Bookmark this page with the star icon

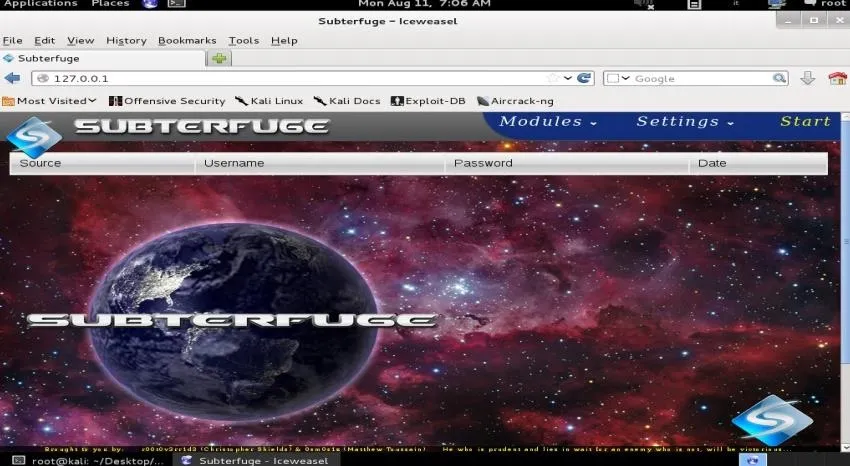click(553, 79)
